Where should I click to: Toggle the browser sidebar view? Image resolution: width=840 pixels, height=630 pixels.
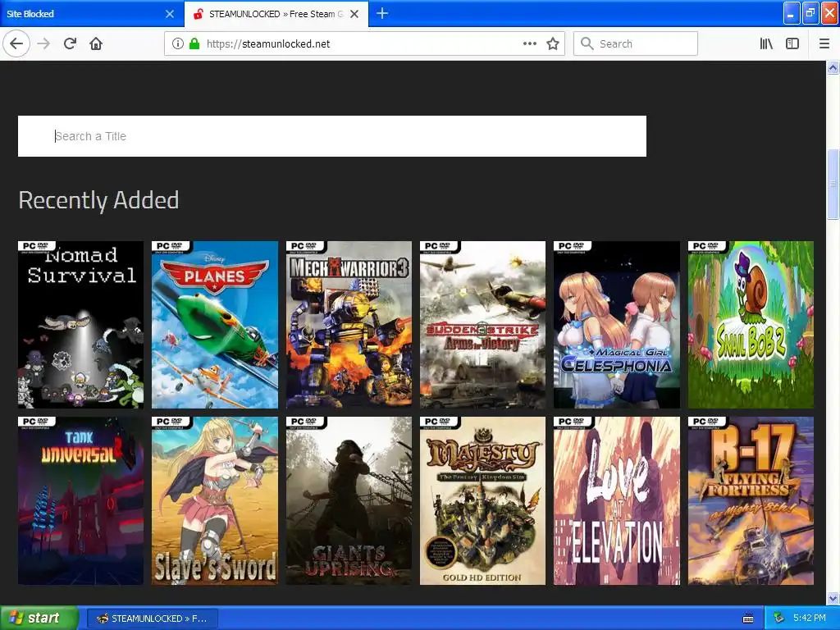pyautogui.click(x=792, y=44)
